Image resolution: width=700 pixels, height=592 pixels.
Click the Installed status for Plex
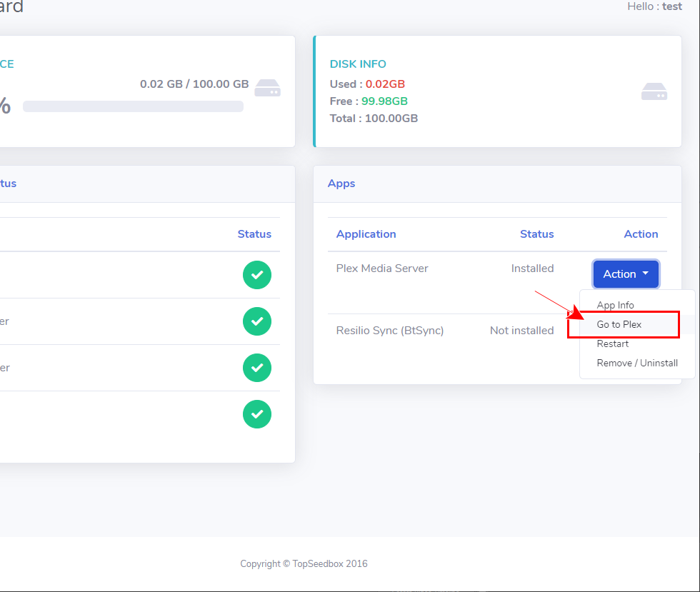tap(532, 269)
